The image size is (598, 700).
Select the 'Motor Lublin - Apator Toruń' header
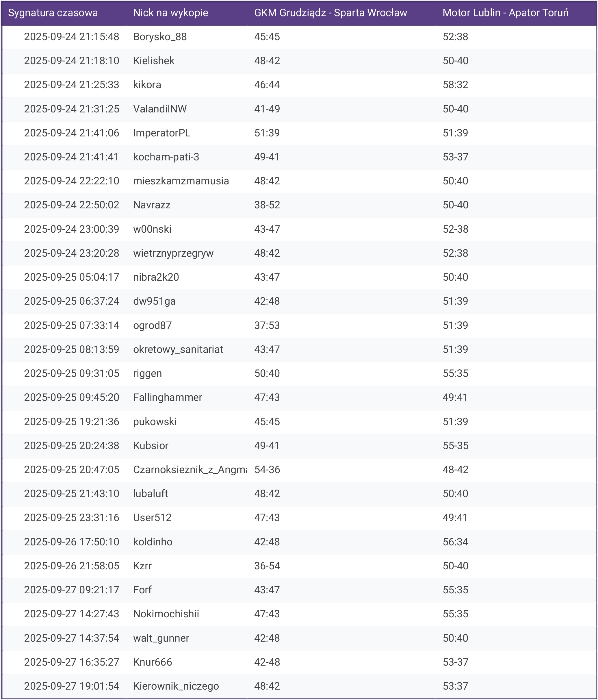[506, 13]
